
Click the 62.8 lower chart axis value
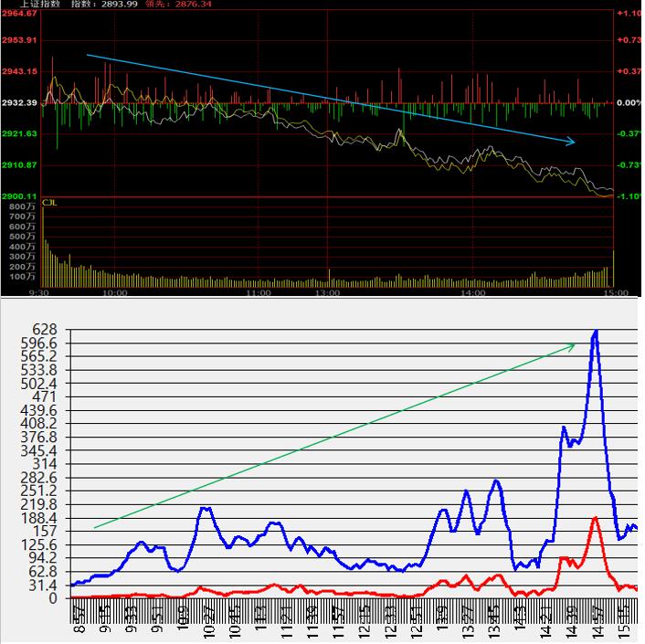pyautogui.click(x=42, y=572)
